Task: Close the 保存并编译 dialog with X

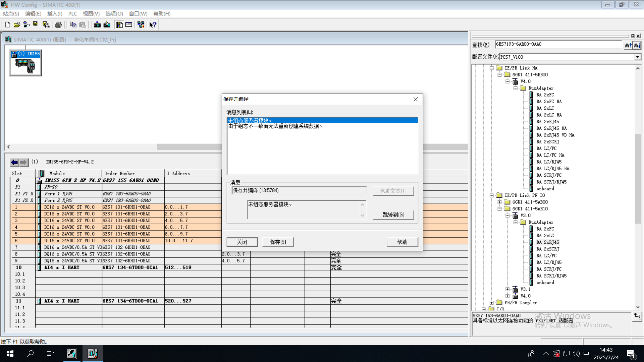Action: pyautogui.click(x=416, y=99)
